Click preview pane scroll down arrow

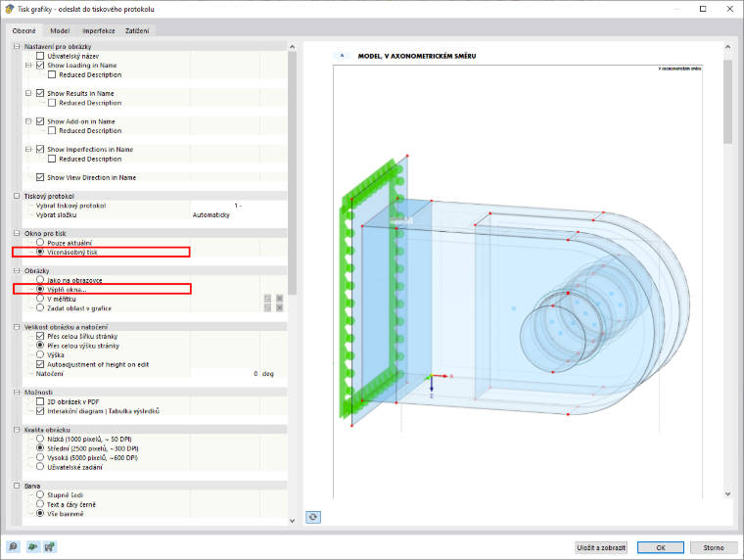[x=728, y=494]
